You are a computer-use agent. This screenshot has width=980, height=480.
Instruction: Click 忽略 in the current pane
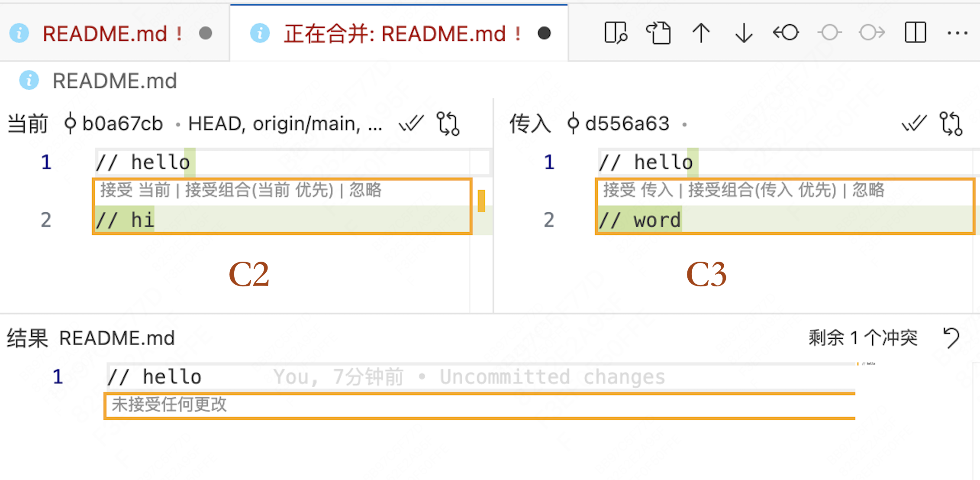coord(365,190)
